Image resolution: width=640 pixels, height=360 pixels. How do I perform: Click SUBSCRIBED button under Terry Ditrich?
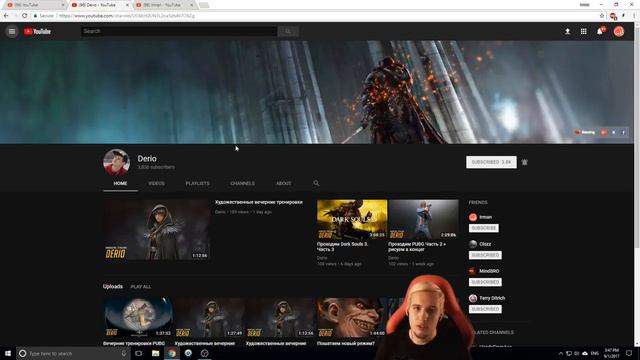[485, 309]
